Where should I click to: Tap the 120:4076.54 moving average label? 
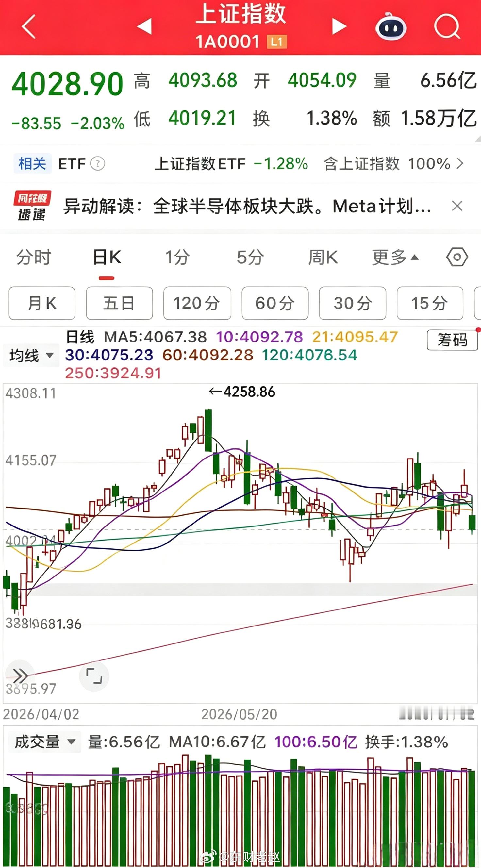[x=309, y=355]
